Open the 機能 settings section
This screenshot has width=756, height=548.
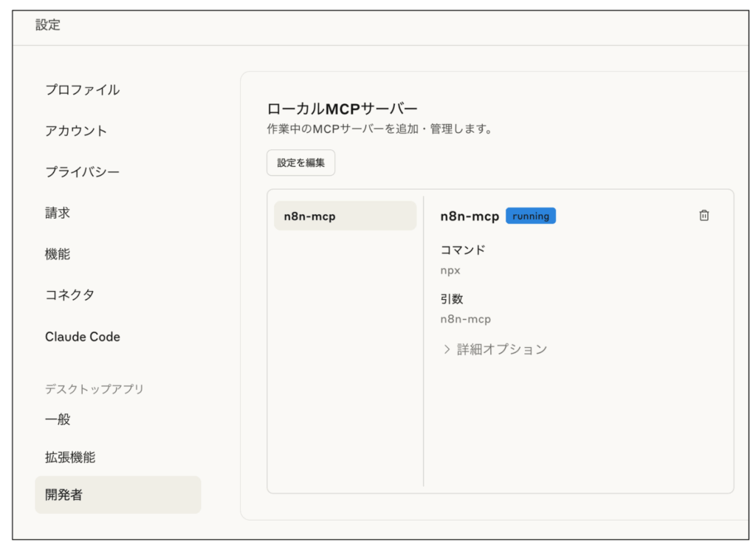pos(58,253)
